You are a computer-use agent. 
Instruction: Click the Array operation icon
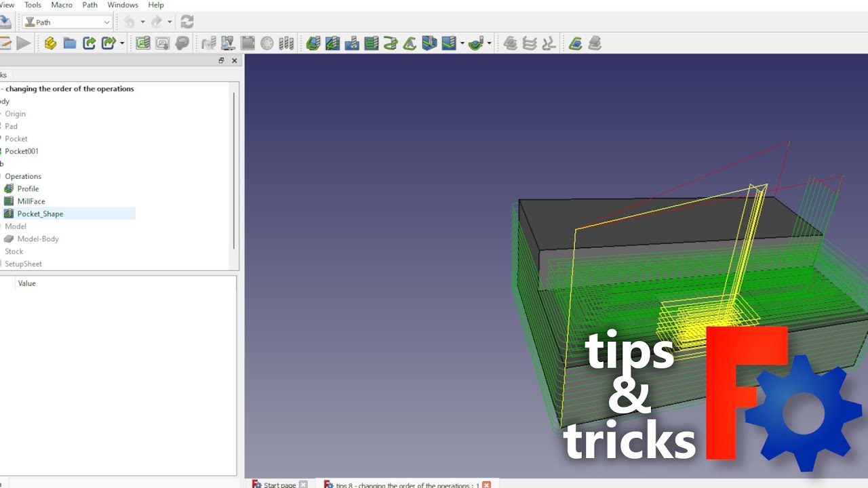pyautogui.click(x=530, y=43)
